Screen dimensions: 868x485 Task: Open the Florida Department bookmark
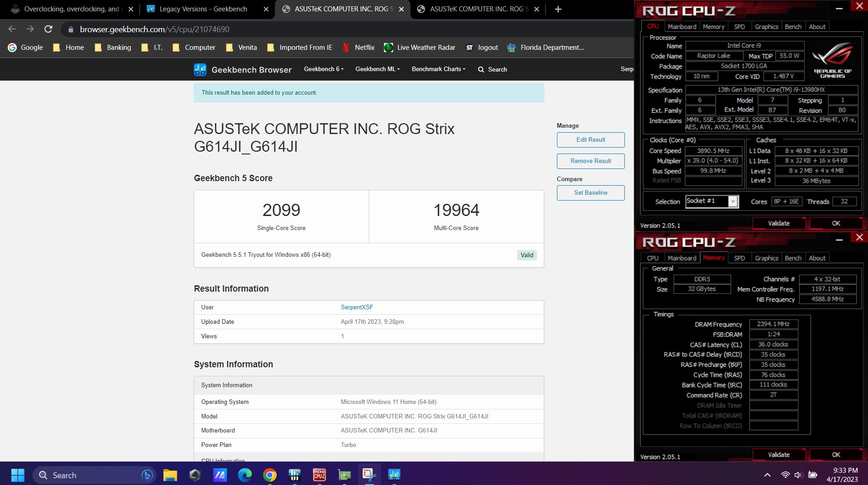(545, 48)
